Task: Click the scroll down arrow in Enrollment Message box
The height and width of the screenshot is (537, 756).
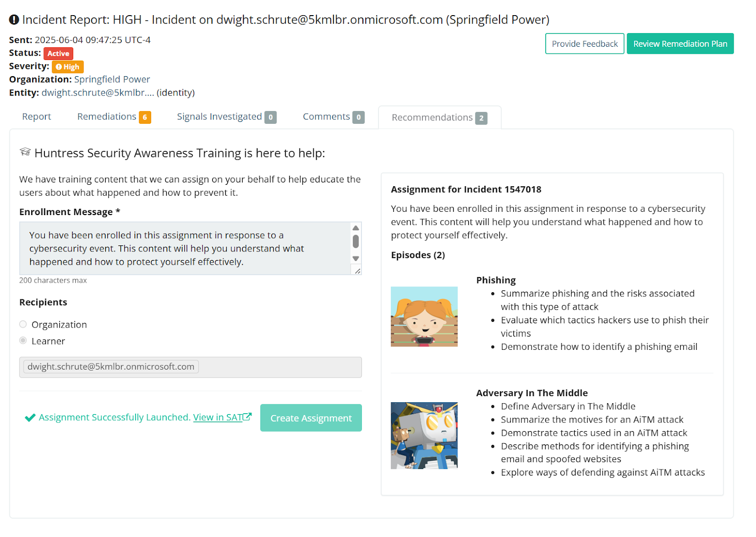Action: (x=356, y=259)
